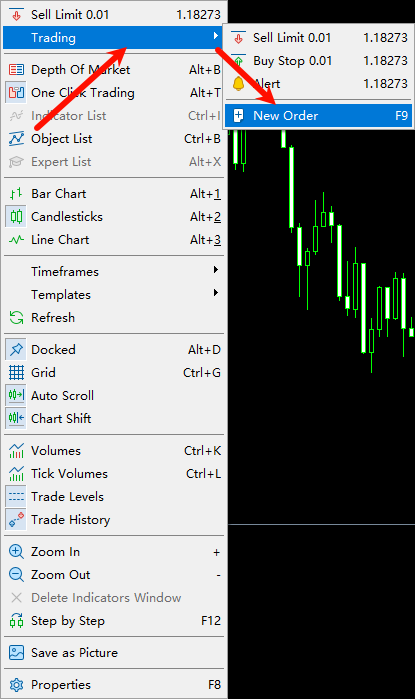Open the Depth Of Market icon
Screen dimensions: 415x699
(x=16, y=70)
